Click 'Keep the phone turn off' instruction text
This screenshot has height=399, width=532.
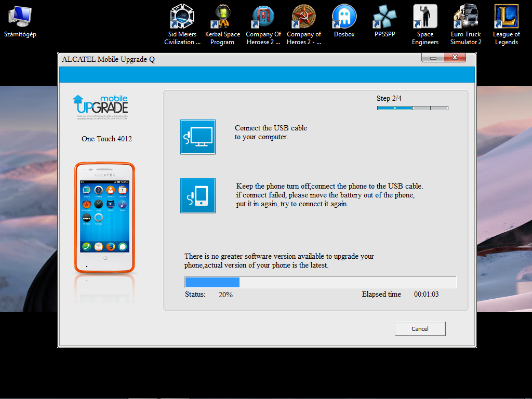329,195
